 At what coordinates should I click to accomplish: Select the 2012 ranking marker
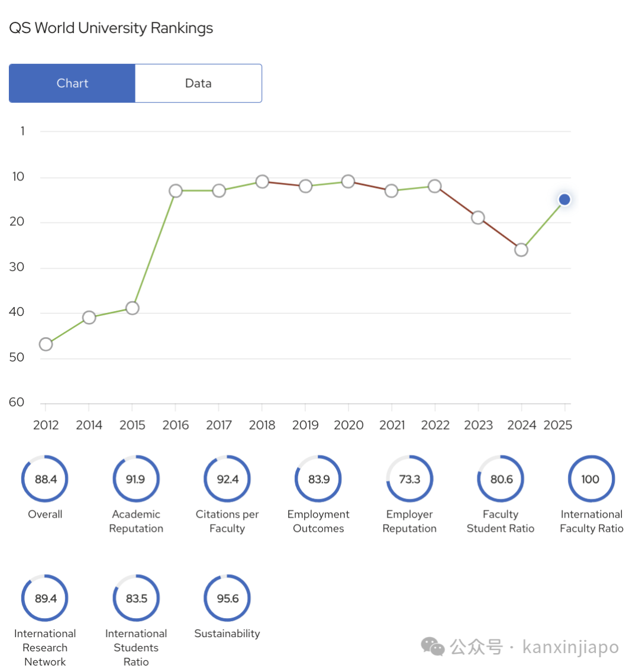point(46,344)
